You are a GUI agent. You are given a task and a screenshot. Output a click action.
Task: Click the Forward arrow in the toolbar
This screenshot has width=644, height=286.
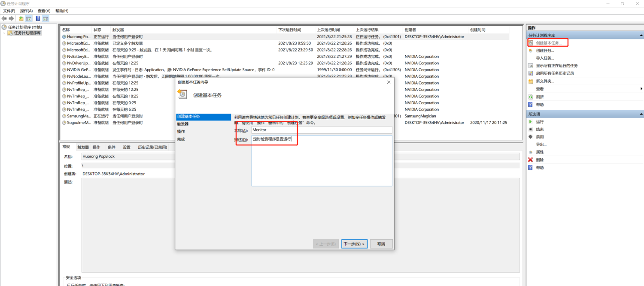point(11,18)
